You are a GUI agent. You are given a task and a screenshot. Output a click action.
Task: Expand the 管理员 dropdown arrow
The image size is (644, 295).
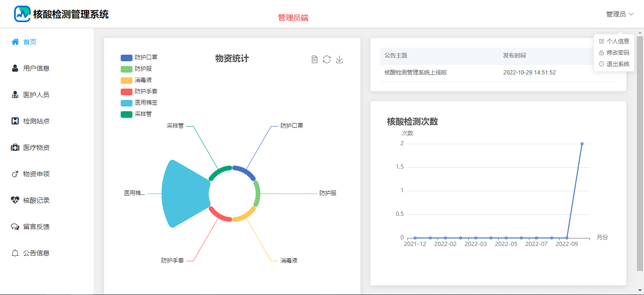pyautogui.click(x=631, y=15)
